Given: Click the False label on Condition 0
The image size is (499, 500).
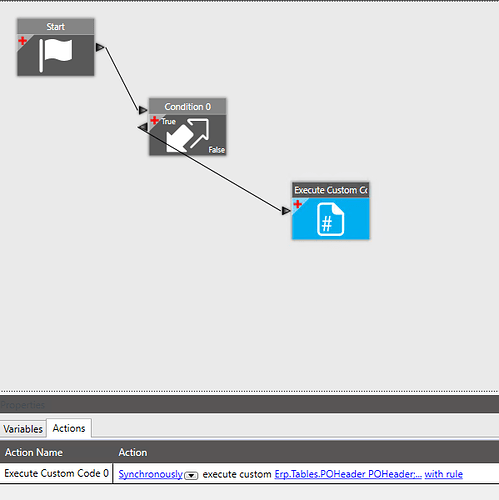Looking at the screenshot, I should coord(217,150).
